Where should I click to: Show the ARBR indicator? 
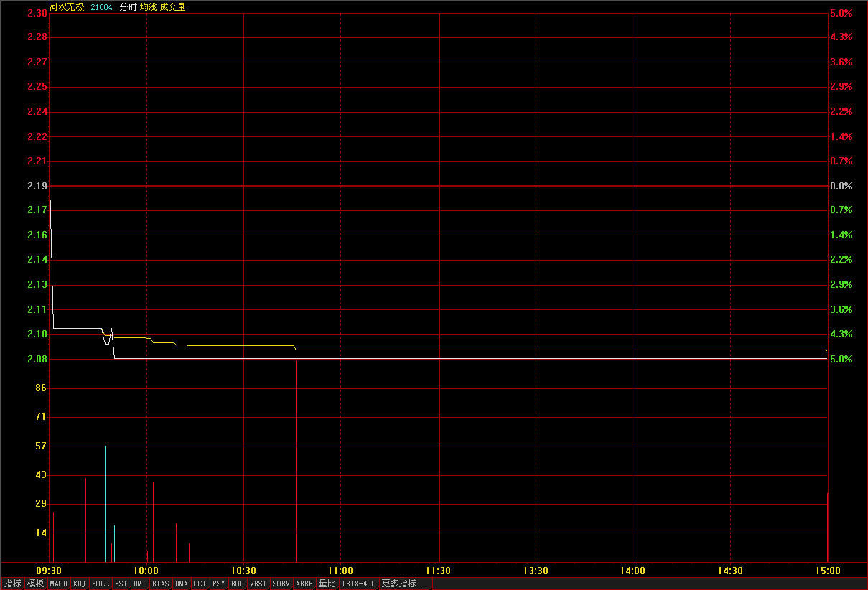[304, 584]
